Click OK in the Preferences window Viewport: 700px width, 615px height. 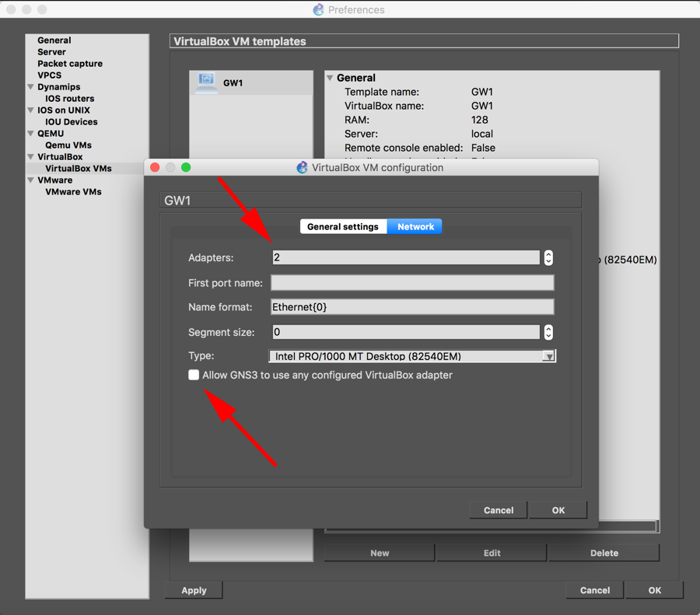pyautogui.click(x=654, y=590)
